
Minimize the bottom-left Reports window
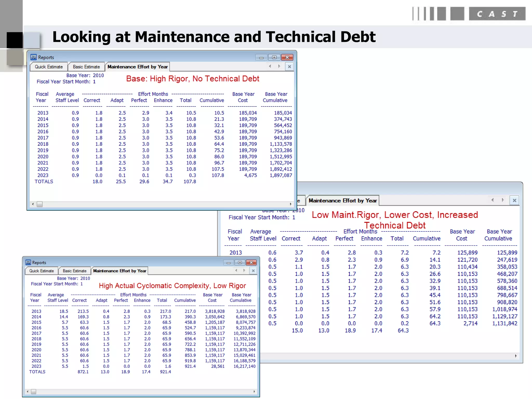point(229,263)
